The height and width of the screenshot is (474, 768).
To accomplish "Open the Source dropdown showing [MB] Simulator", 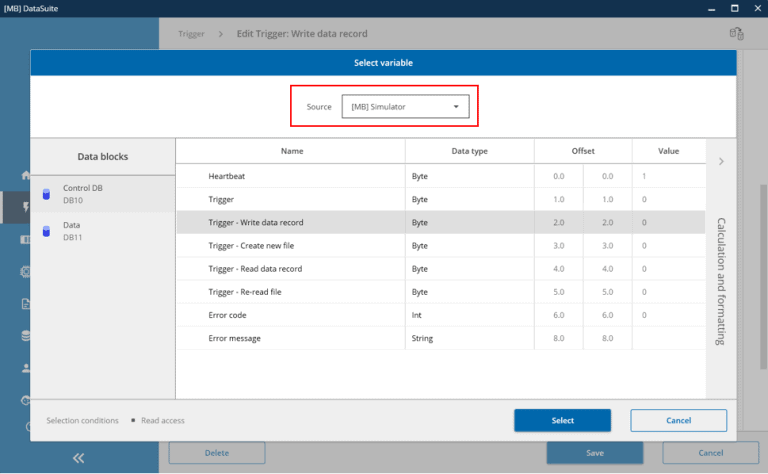I will coord(405,107).
